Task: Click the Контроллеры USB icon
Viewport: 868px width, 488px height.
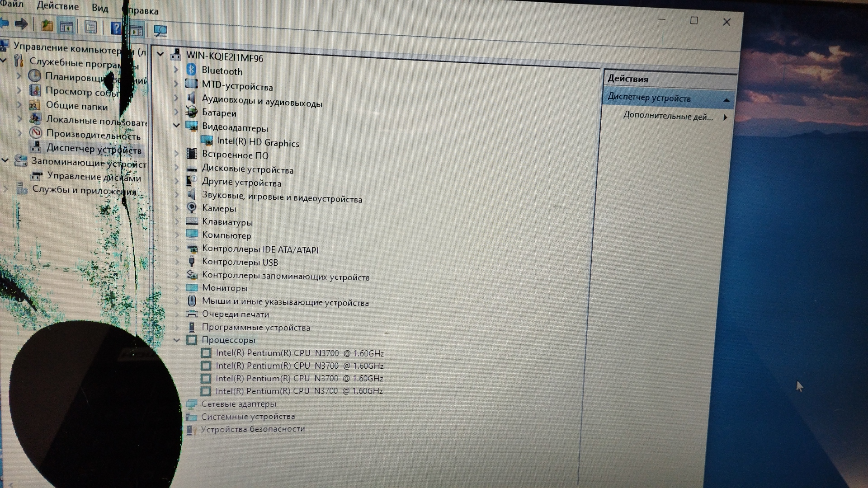Action: [192, 261]
